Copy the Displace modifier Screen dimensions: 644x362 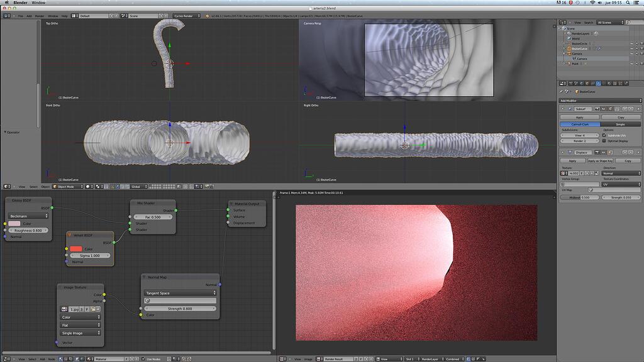click(628, 161)
